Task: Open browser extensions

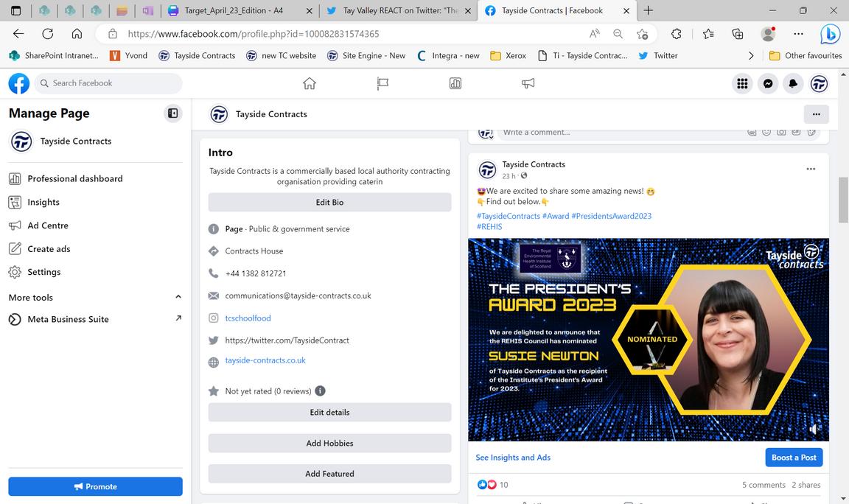Action: click(x=677, y=34)
